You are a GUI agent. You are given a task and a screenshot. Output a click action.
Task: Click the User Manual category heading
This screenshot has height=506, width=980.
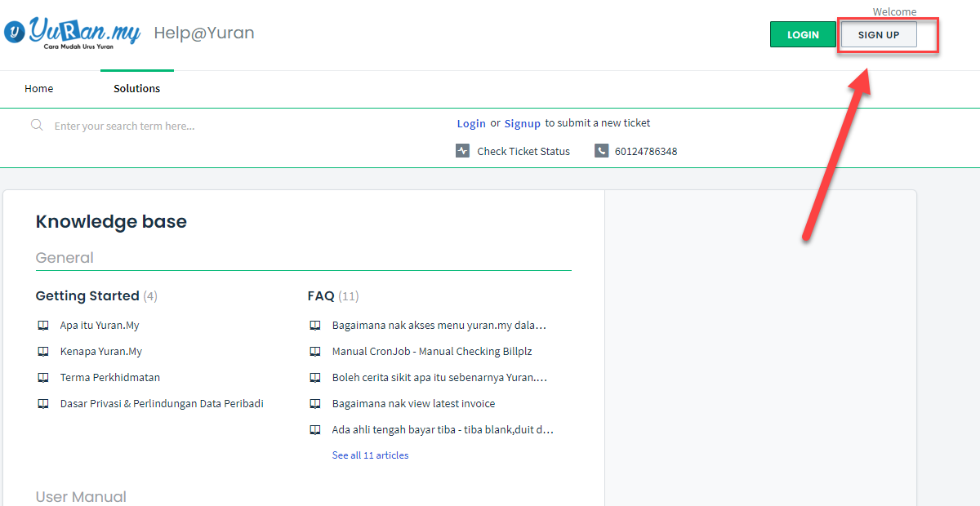point(81,496)
